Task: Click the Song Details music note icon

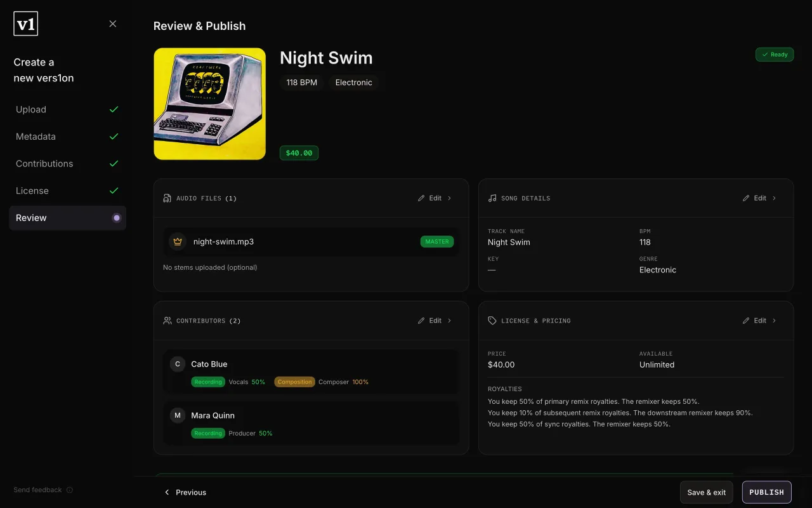Action: [x=492, y=198]
